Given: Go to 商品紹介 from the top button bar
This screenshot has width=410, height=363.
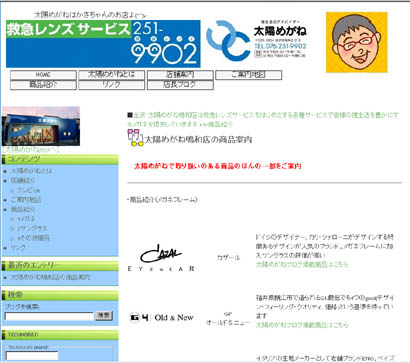Looking at the screenshot, I should point(43,85).
